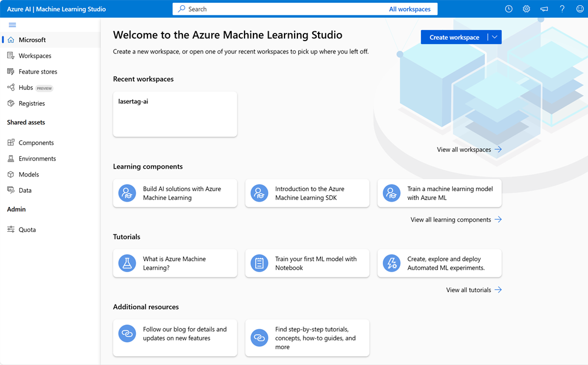Open the All workspaces search scope

409,9
